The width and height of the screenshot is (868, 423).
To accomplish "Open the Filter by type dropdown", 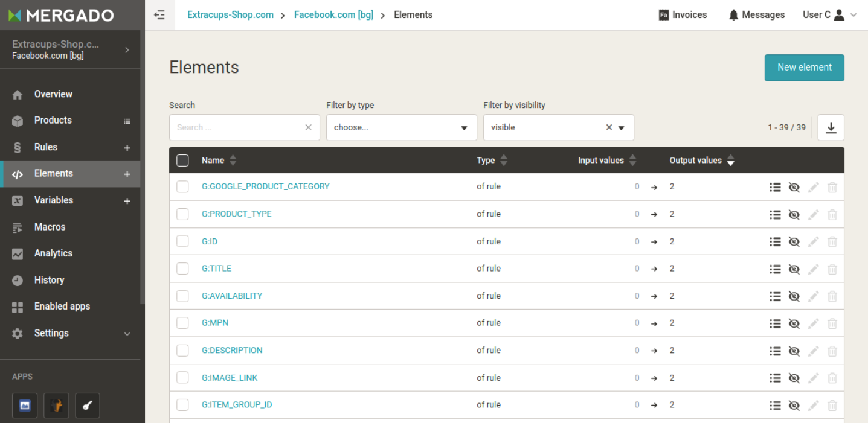I will pos(401,128).
